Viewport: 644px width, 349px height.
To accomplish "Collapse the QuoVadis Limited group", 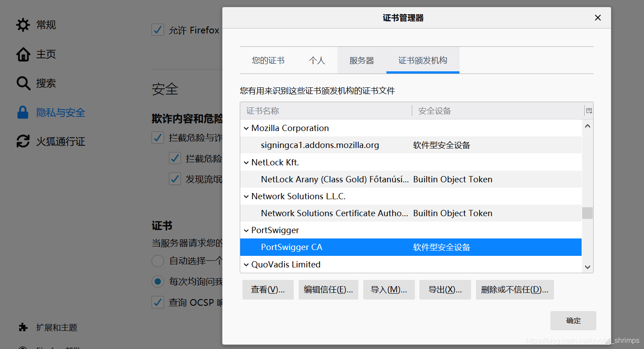I will click(246, 265).
